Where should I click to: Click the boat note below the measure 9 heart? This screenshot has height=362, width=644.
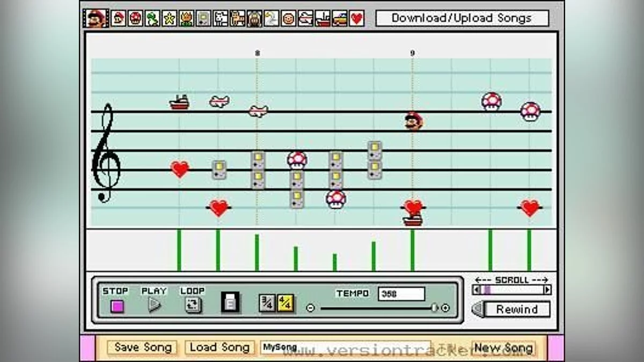click(x=413, y=220)
